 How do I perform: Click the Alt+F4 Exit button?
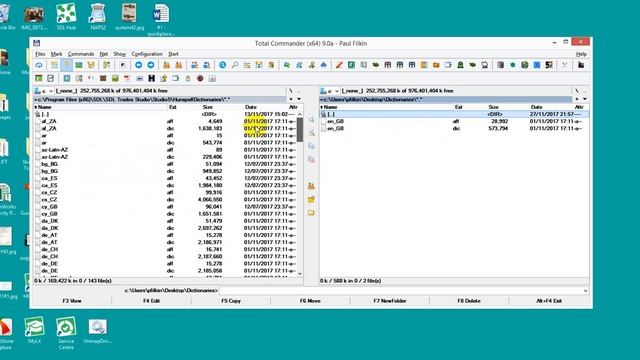click(549, 301)
